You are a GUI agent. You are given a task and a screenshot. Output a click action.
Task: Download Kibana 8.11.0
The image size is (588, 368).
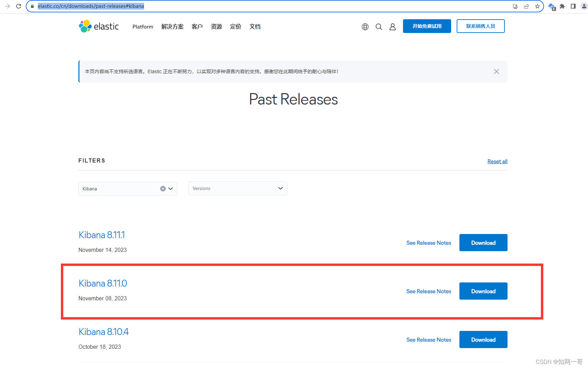click(x=483, y=291)
